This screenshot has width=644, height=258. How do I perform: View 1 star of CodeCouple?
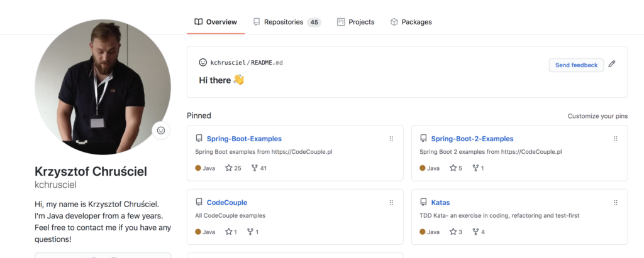[x=231, y=232]
